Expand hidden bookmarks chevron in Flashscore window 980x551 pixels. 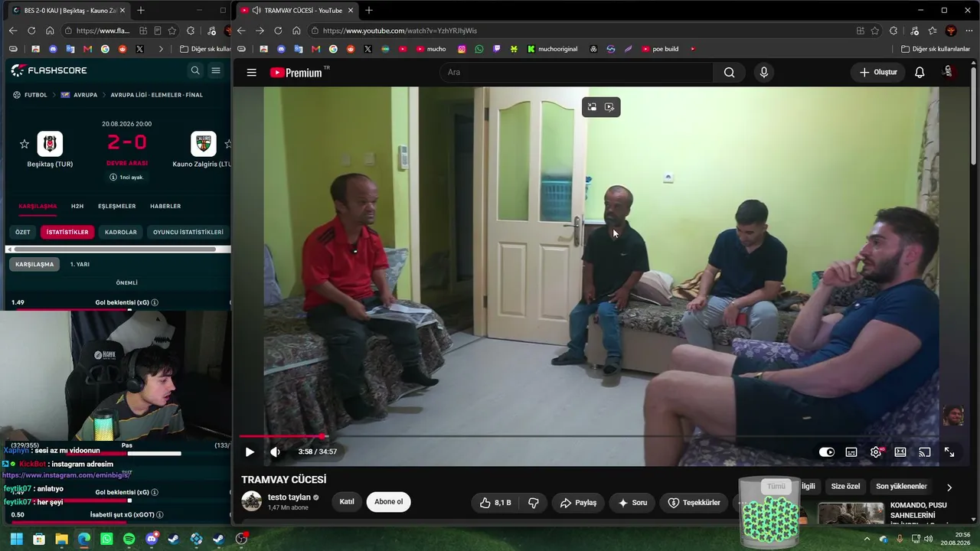160,49
